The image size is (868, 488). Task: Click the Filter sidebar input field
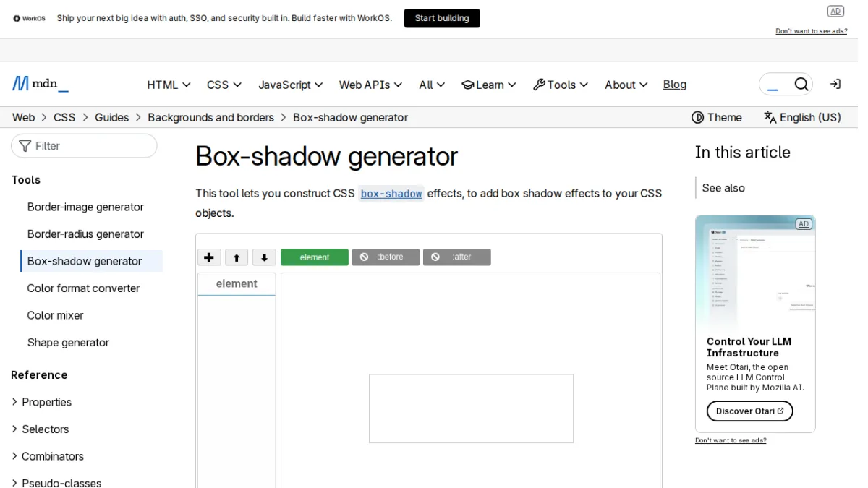point(84,146)
